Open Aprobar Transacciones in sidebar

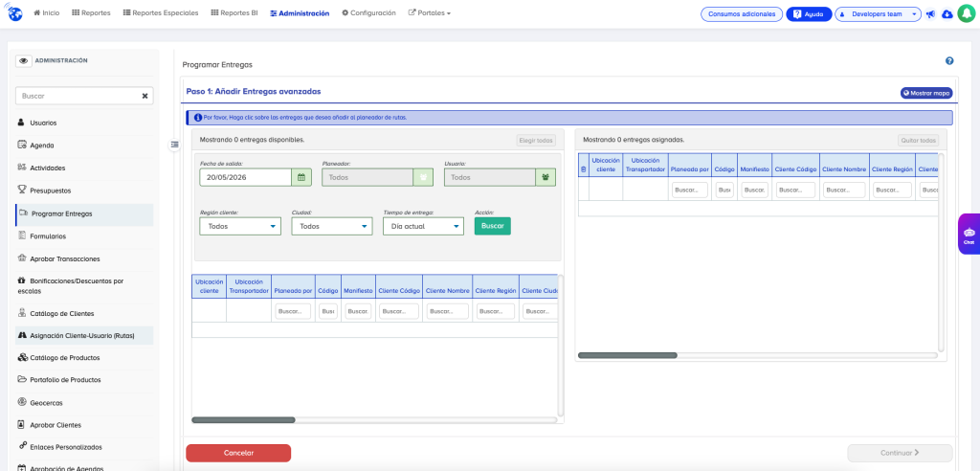(84, 258)
